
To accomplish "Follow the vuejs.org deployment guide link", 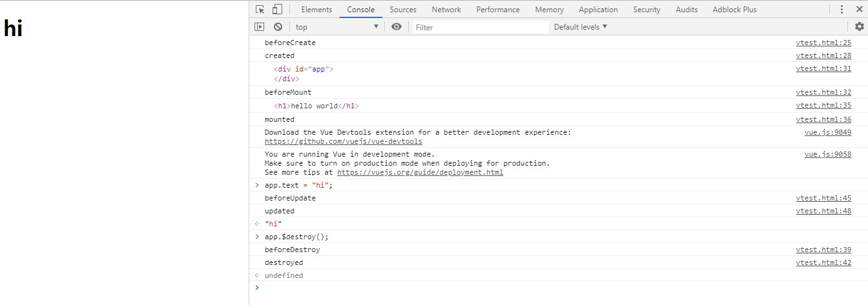I will click(420, 172).
